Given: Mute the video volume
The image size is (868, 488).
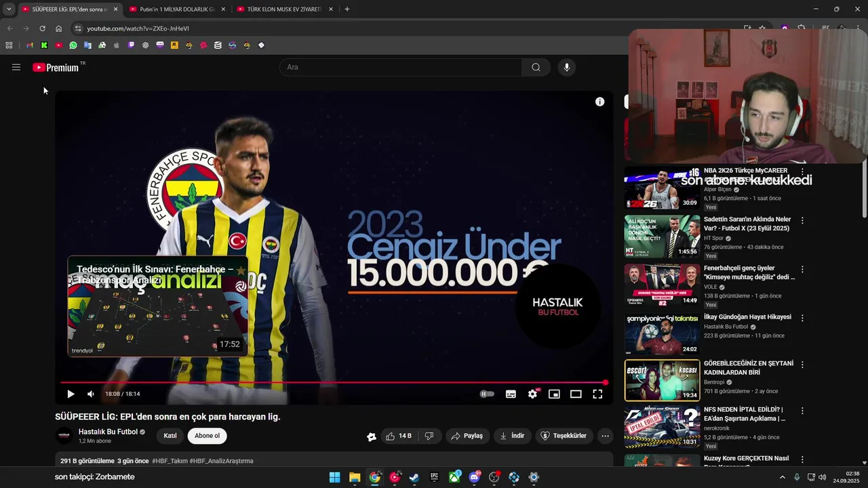Looking at the screenshot, I should click(x=91, y=394).
